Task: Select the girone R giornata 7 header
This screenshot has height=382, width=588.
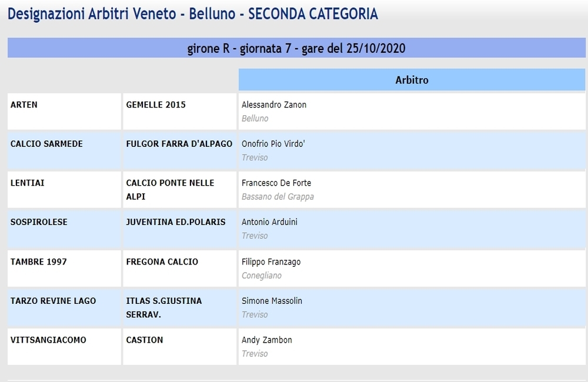Action: click(296, 48)
